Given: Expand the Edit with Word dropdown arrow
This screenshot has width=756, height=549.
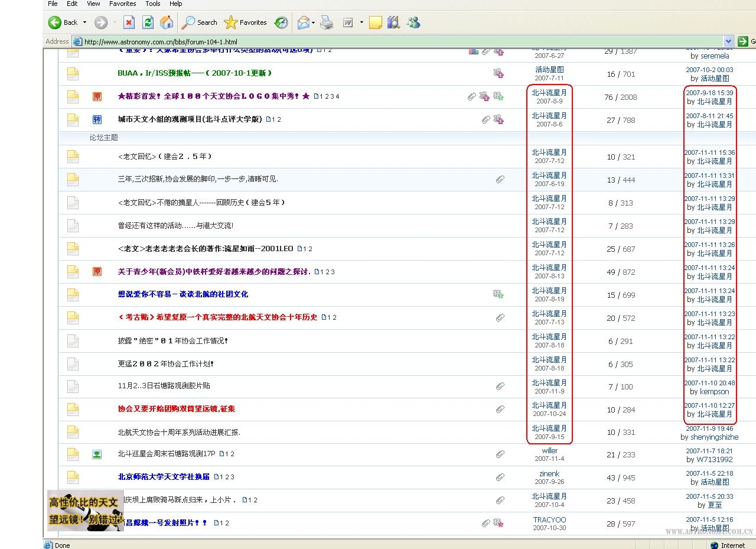Looking at the screenshot, I should [x=361, y=22].
